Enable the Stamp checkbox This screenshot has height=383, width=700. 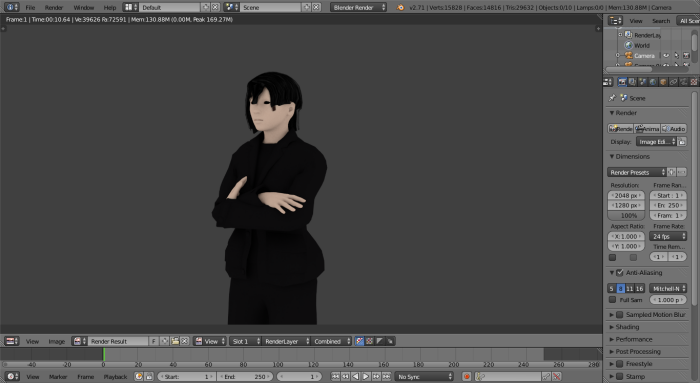click(620, 376)
